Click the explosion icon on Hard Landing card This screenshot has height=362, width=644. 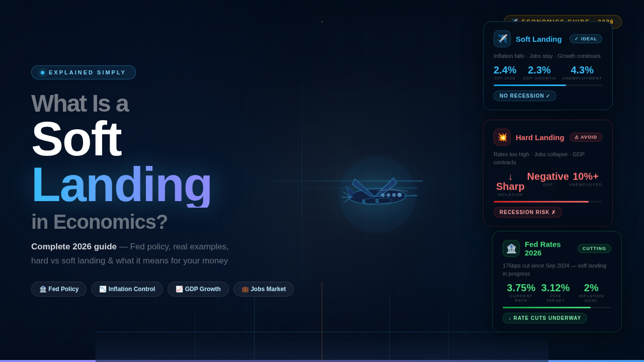[502, 137]
